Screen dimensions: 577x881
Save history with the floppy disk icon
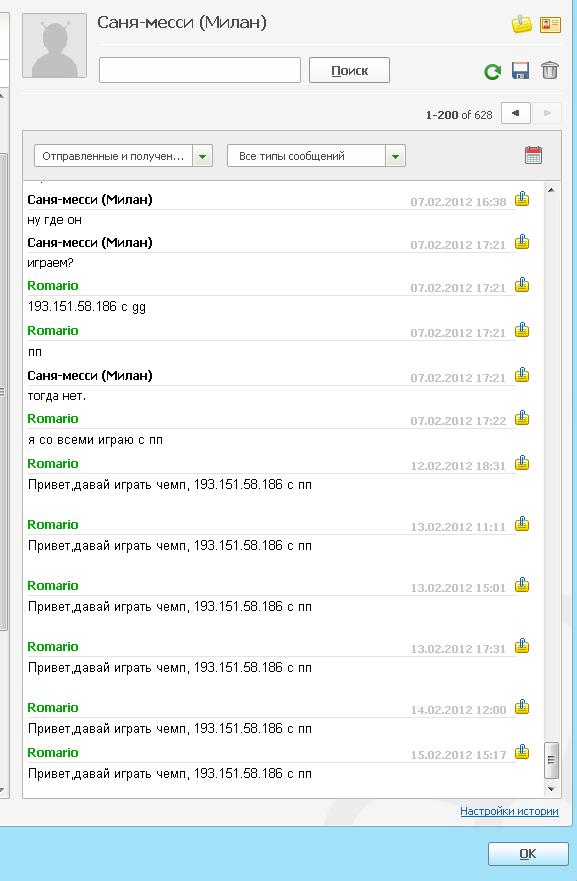pos(521,71)
